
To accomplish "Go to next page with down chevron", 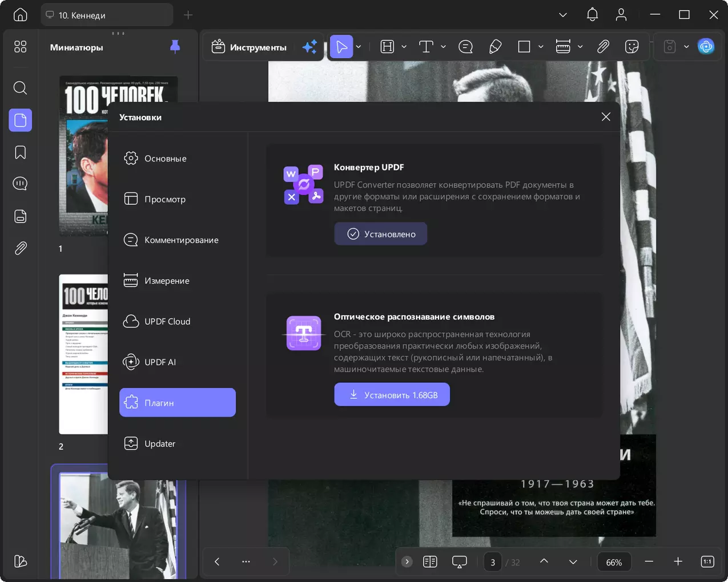I will click(x=573, y=561).
